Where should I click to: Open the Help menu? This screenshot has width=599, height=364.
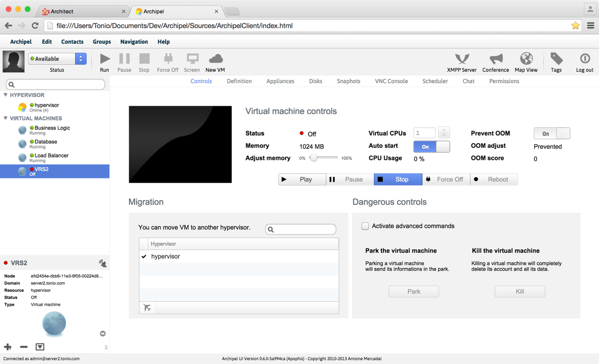pyautogui.click(x=164, y=42)
